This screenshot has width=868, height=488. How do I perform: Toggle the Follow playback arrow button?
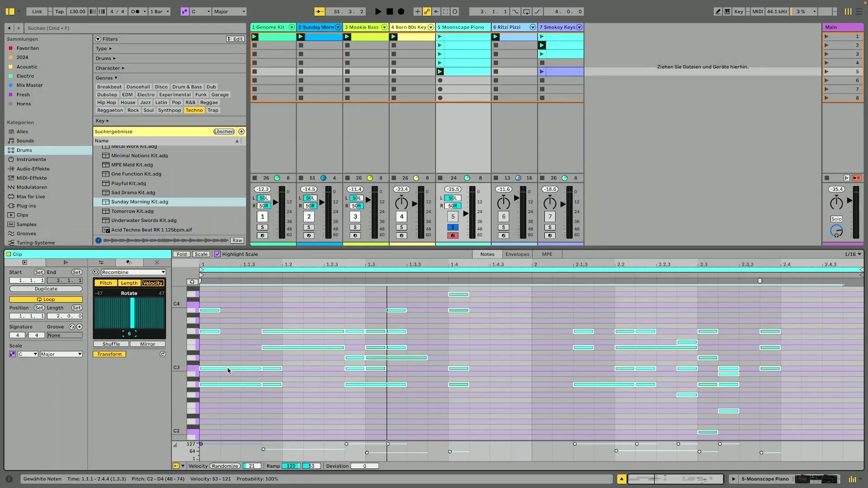click(319, 11)
